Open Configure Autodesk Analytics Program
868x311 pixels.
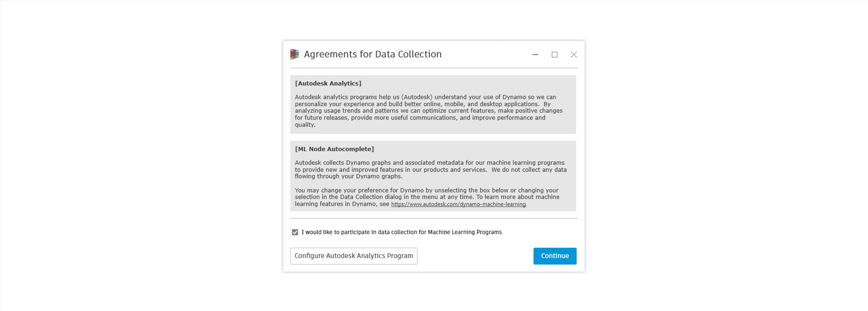point(354,256)
